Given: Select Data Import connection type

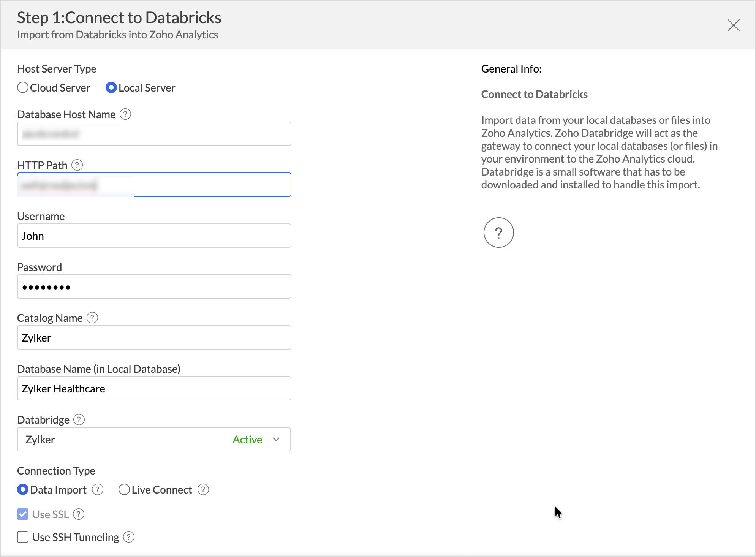Looking at the screenshot, I should 23,489.
